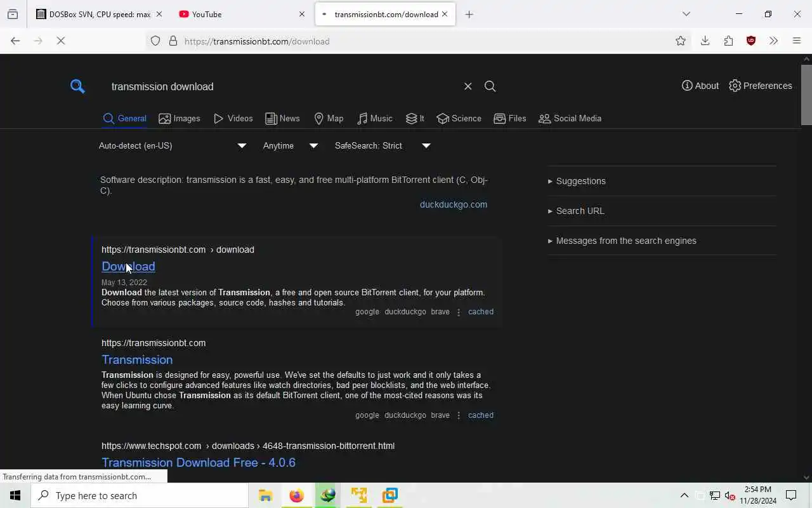Open the Auto-detect language dropdown
Viewport: 812px width, 508px height.
tap(173, 146)
